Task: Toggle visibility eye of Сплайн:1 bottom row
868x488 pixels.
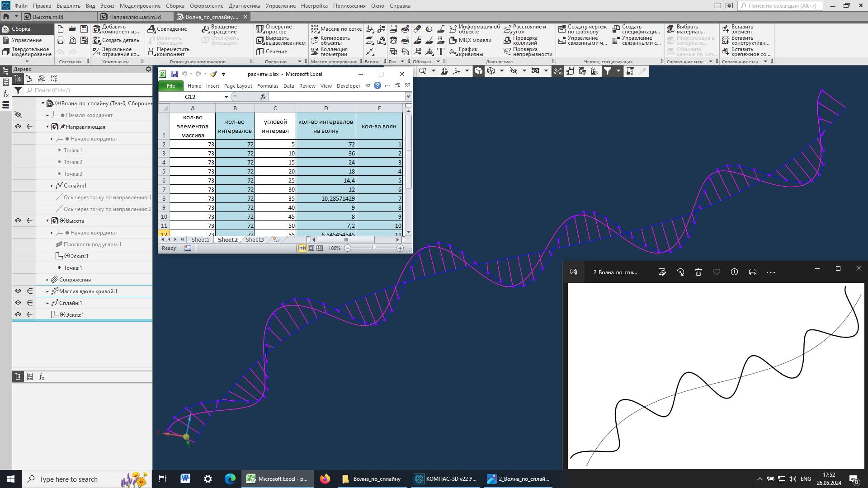Action: click(18, 303)
